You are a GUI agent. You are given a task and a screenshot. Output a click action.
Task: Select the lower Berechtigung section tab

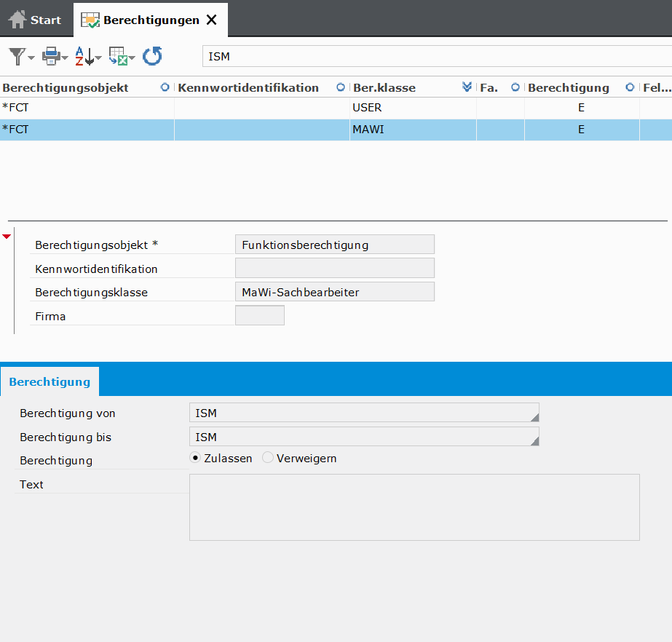50,381
